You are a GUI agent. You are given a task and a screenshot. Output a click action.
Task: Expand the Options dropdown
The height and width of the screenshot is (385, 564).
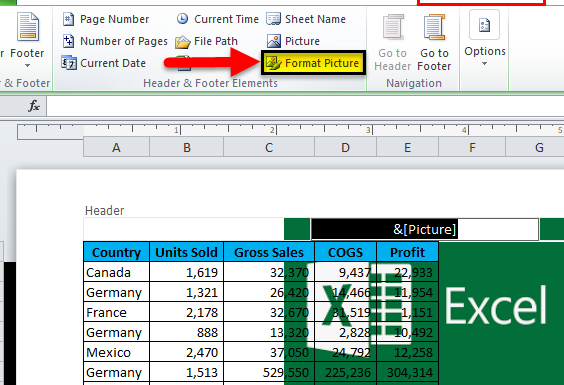pyautogui.click(x=485, y=38)
